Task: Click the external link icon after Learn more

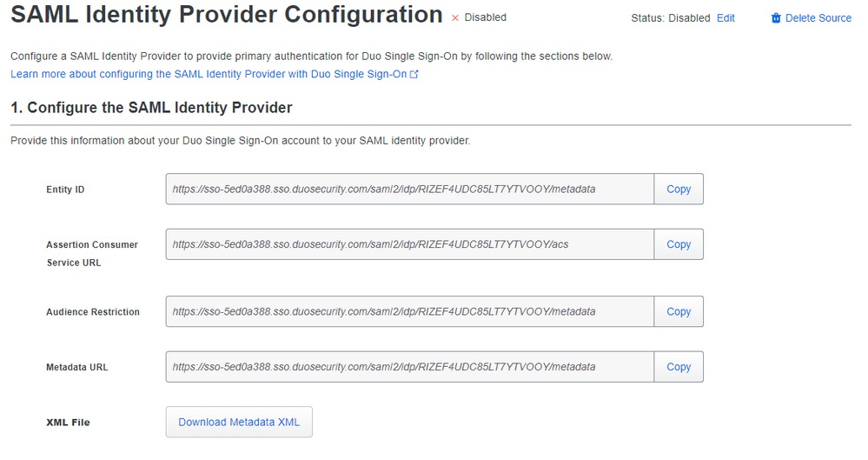Action: [414, 75]
